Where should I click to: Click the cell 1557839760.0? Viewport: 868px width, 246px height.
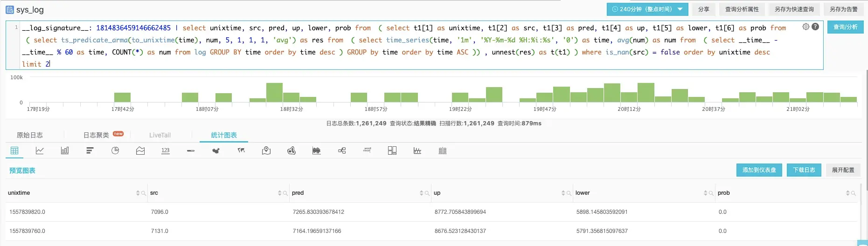(x=27, y=231)
